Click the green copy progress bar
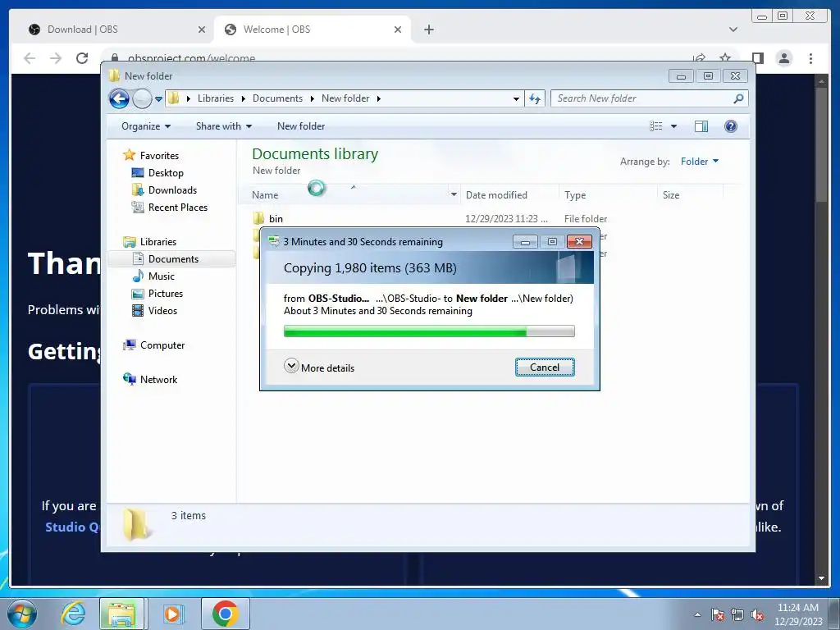This screenshot has width=840, height=630. pyautogui.click(x=429, y=331)
